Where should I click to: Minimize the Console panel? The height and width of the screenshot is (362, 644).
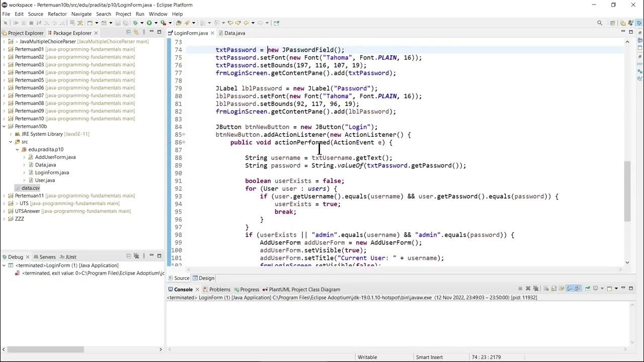(x=623, y=288)
